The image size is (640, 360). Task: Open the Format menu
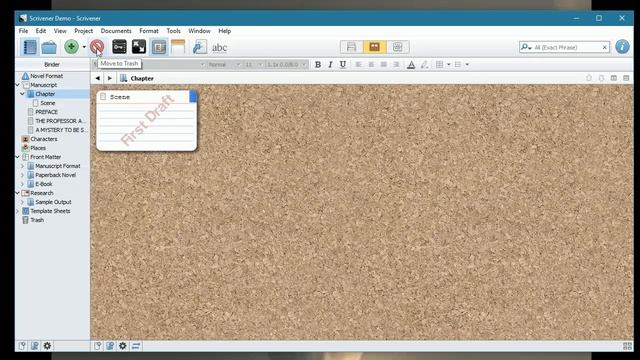click(x=149, y=31)
